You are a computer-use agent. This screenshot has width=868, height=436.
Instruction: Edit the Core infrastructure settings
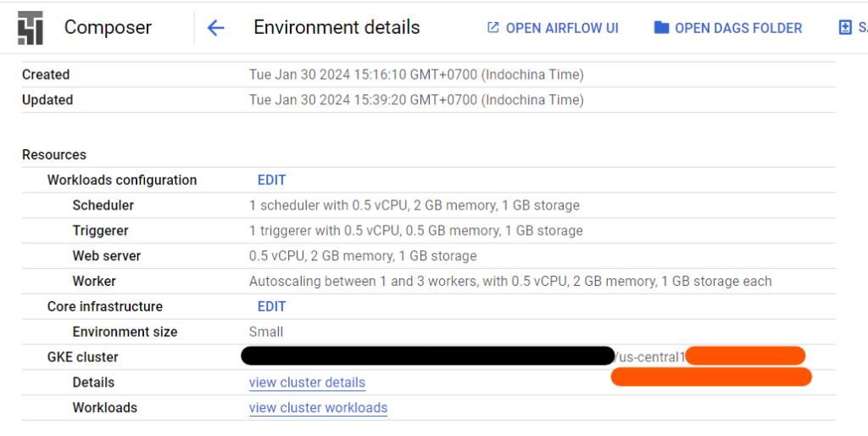pos(271,306)
